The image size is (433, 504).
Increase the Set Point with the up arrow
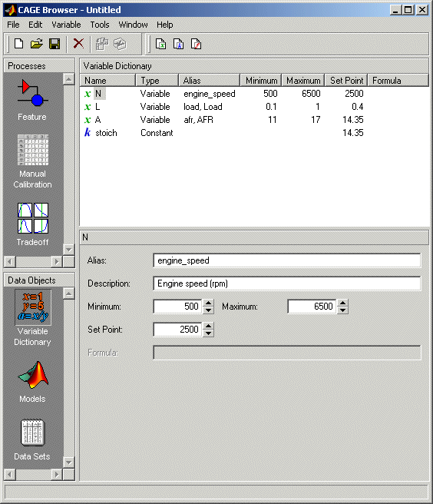(209, 326)
